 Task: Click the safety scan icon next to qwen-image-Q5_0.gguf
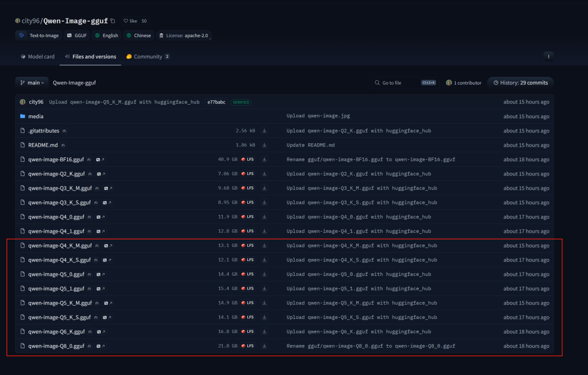coord(89,274)
